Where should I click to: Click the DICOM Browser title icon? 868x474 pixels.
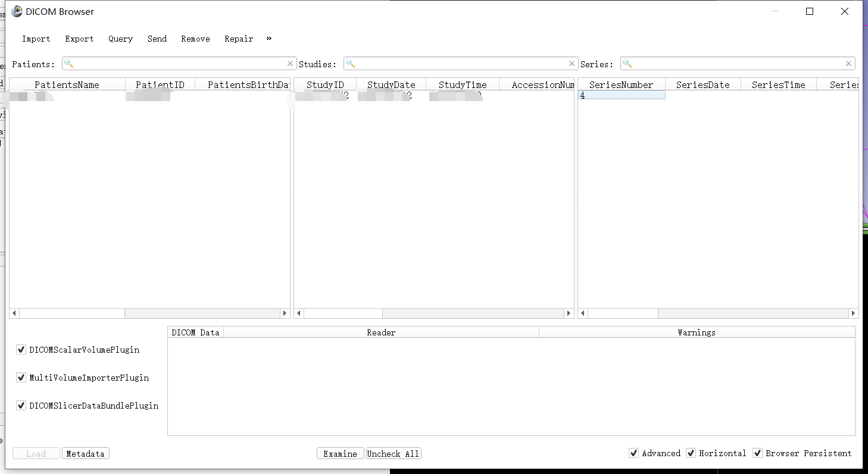[17, 11]
